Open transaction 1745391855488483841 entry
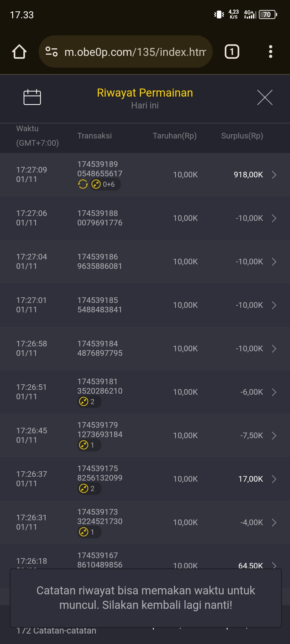Image resolution: width=290 pixels, height=644 pixels. pyautogui.click(x=100, y=305)
